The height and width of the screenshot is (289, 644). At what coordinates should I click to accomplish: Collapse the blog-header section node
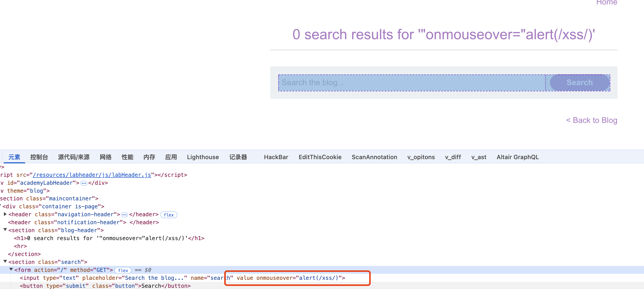tap(5, 230)
